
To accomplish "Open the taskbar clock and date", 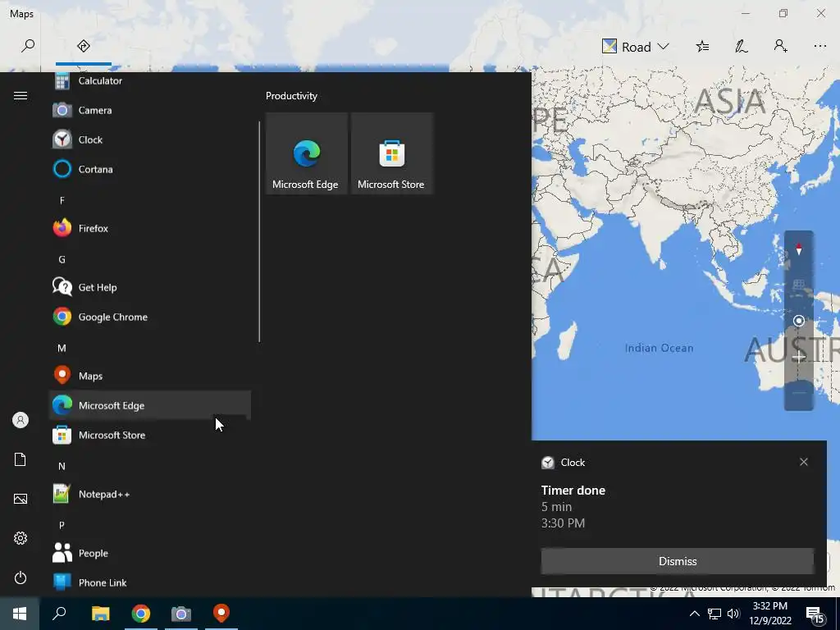I will (x=770, y=614).
